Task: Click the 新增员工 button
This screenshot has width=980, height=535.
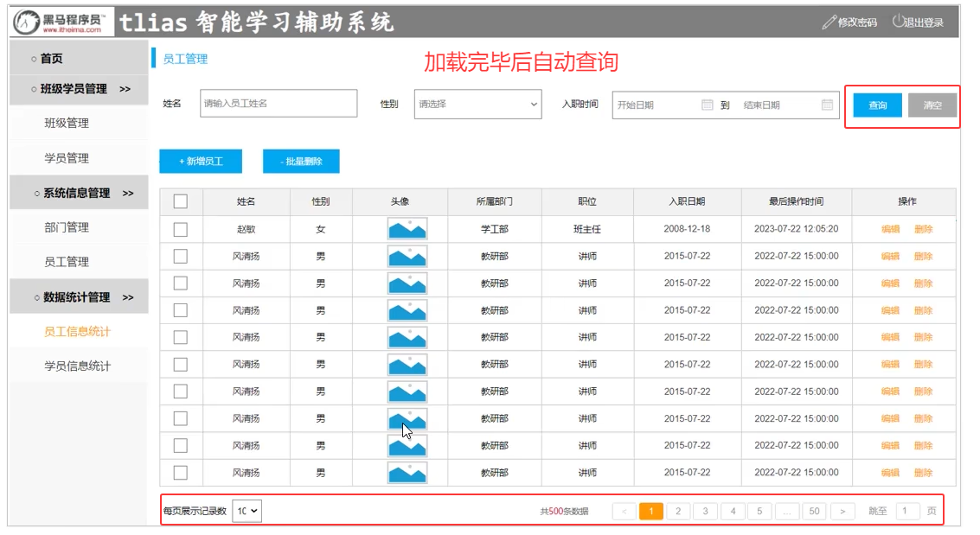Action: click(200, 162)
